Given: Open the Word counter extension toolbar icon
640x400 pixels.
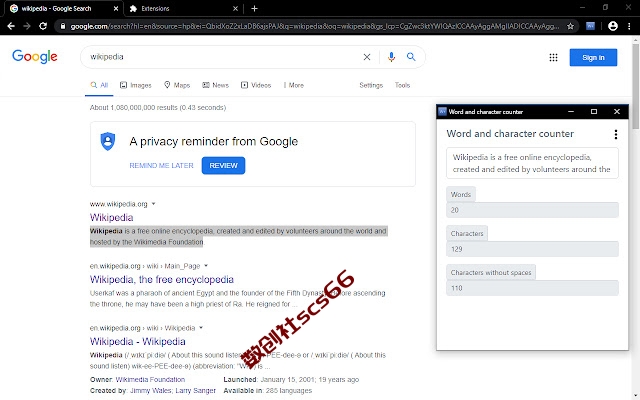Looking at the screenshot, I should coord(590,26).
